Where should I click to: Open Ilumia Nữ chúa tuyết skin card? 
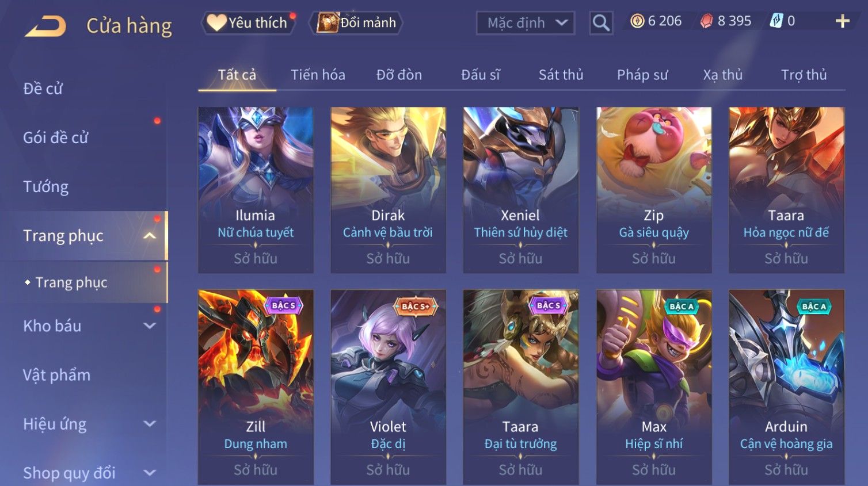[256, 190]
